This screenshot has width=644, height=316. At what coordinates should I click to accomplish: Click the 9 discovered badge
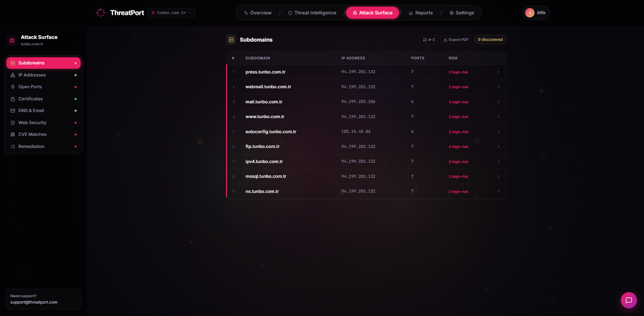pos(490,40)
